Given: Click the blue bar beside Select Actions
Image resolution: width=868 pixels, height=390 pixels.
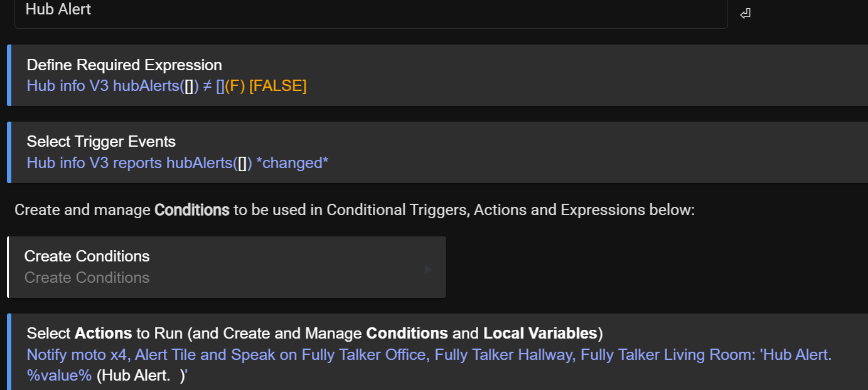Looking at the screenshot, I should coord(9,352).
